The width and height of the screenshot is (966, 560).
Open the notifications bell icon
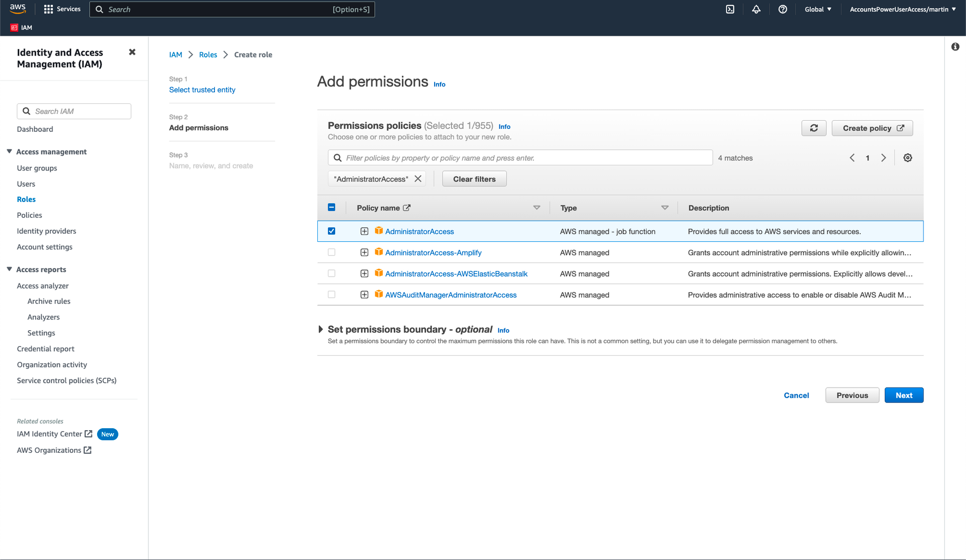coord(756,9)
